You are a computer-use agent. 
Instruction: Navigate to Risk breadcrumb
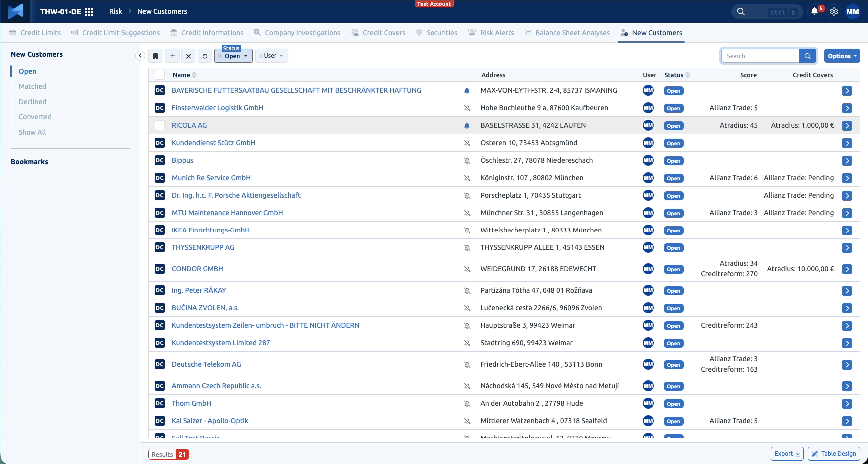(115, 11)
